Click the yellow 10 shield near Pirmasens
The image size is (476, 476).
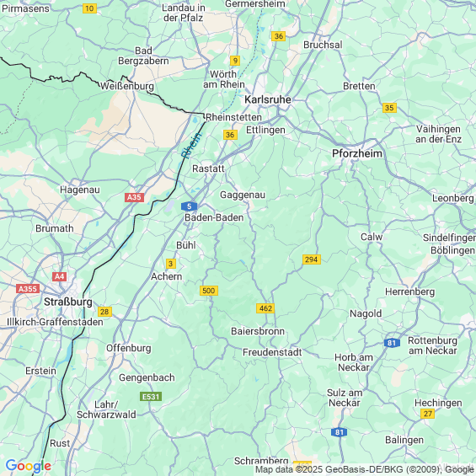(89, 8)
